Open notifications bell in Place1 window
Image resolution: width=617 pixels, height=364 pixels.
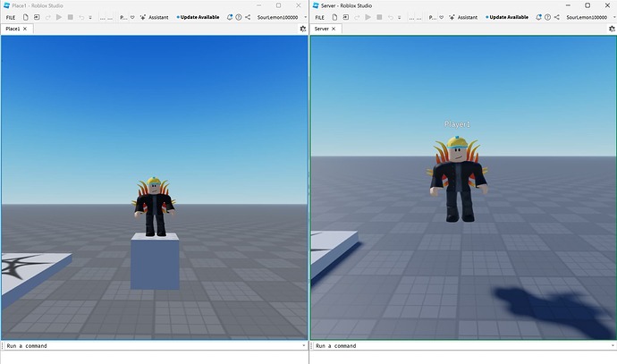click(230, 17)
